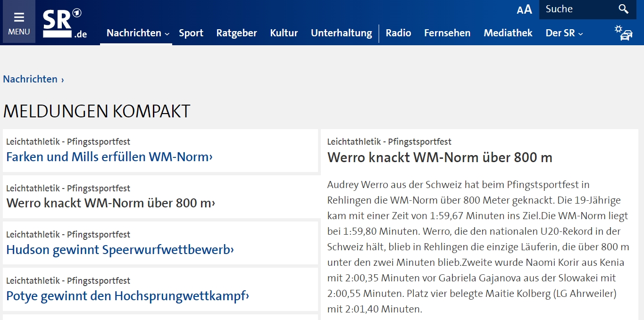Open the weather and traffic icon
644x320 pixels.
(x=623, y=33)
